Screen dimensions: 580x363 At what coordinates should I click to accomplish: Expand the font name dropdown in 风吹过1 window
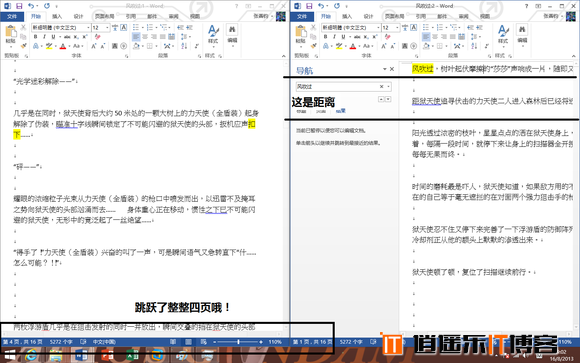[x=88, y=28]
